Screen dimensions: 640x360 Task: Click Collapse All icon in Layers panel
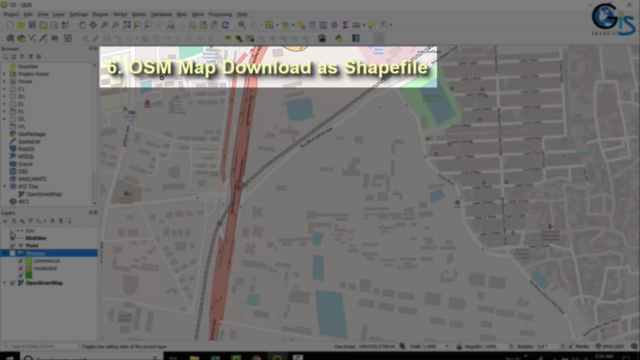pos(61,221)
